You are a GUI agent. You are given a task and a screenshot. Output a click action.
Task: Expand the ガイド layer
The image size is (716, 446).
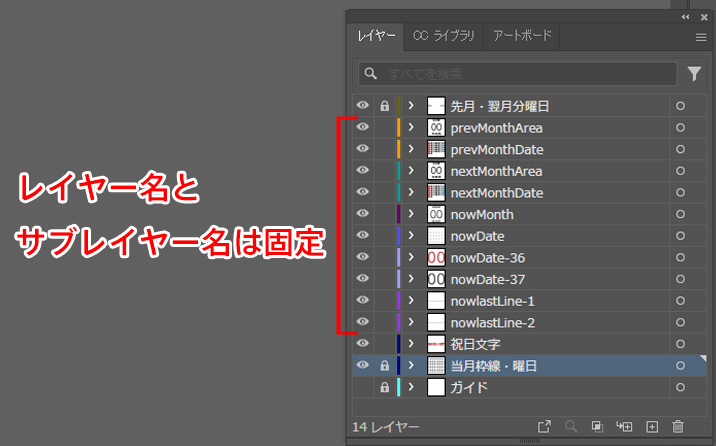click(x=411, y=387)
